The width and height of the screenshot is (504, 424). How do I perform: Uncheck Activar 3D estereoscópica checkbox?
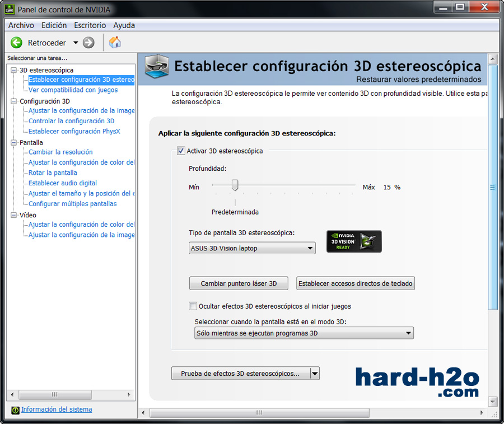[181, 151]
